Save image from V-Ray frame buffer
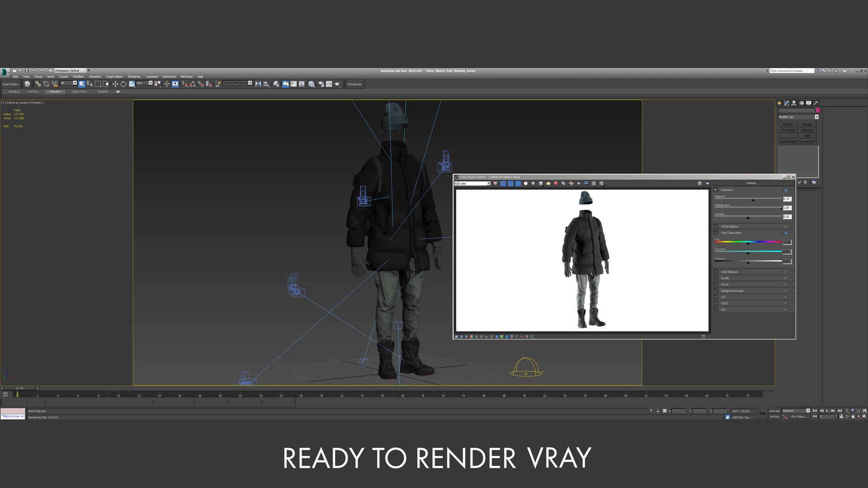Screen dimensions: 868x488 click(541, 183)
